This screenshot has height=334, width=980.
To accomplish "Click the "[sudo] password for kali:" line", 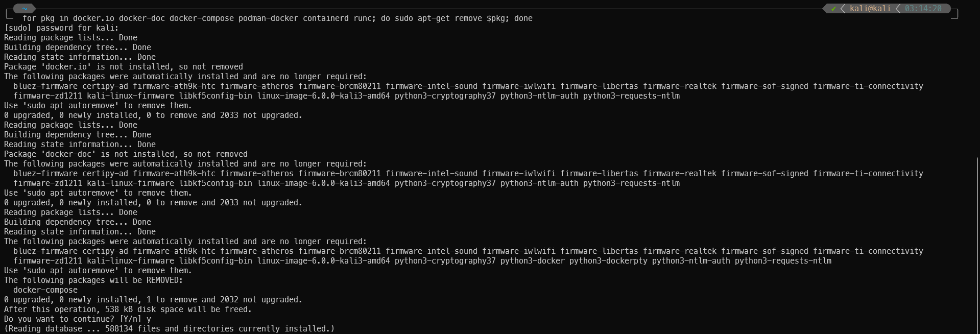I will click(61, 28).
